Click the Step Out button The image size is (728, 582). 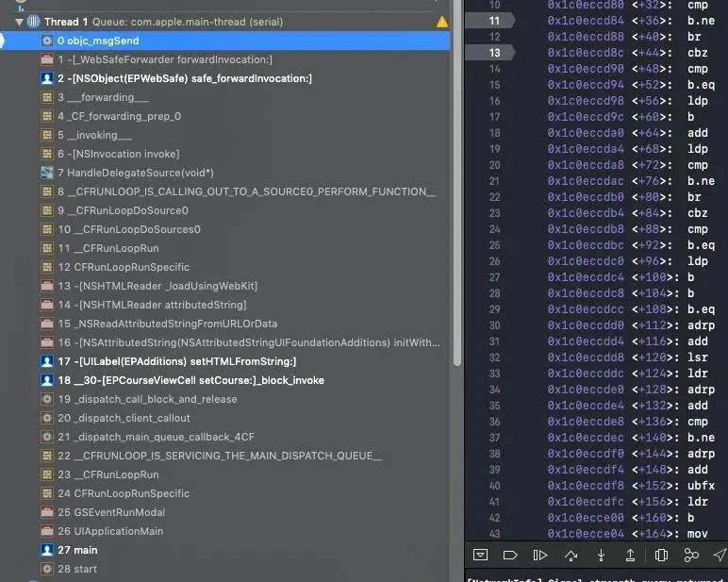pyautogui.click(x=631, y=555)
